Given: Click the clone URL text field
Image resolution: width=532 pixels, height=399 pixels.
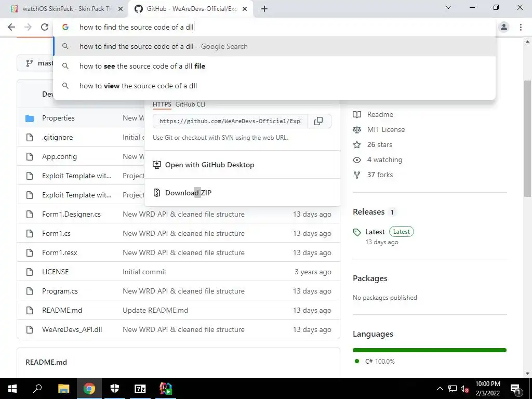Looking at the screenshot, I should point(230,121).
